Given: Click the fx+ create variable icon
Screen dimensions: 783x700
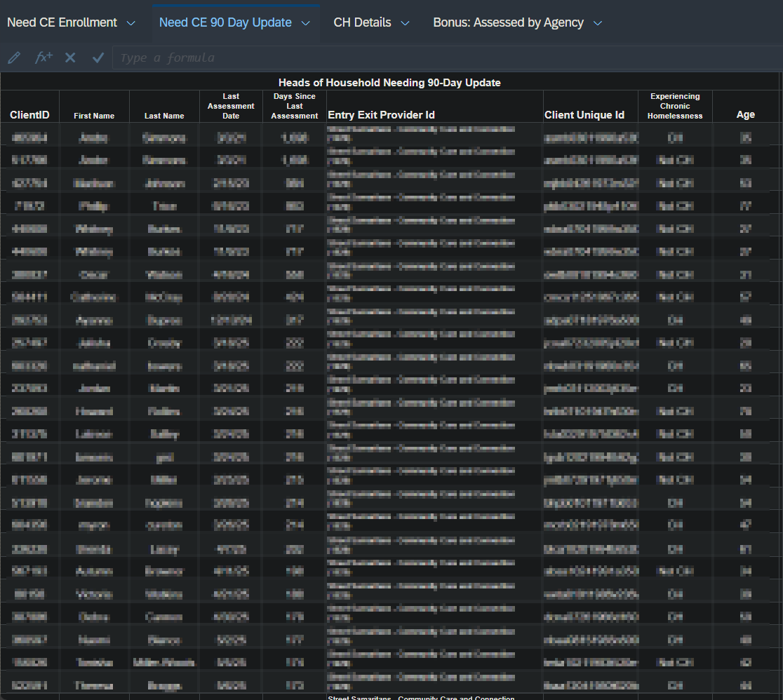Looking at the screenshot, I should [x=43, y=58].
